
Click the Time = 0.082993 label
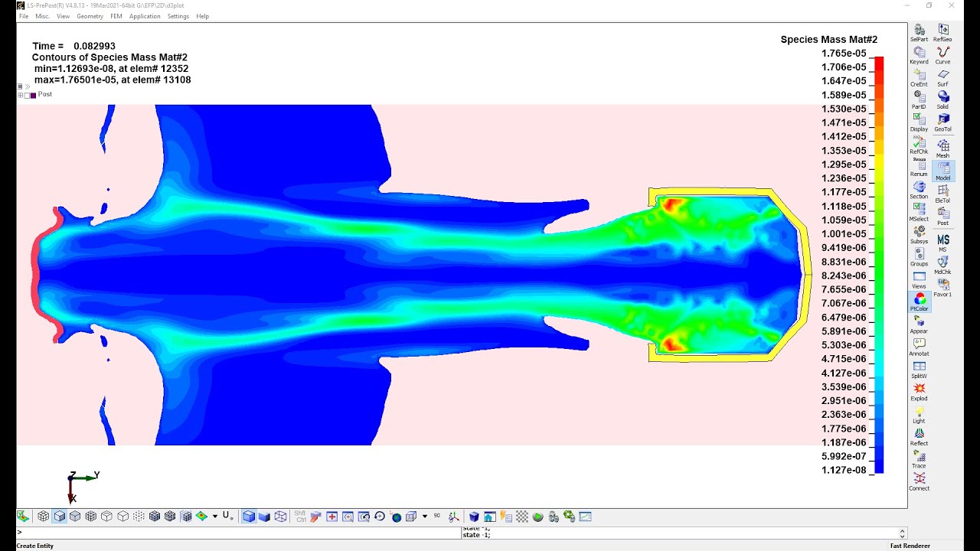pos(74,46)
